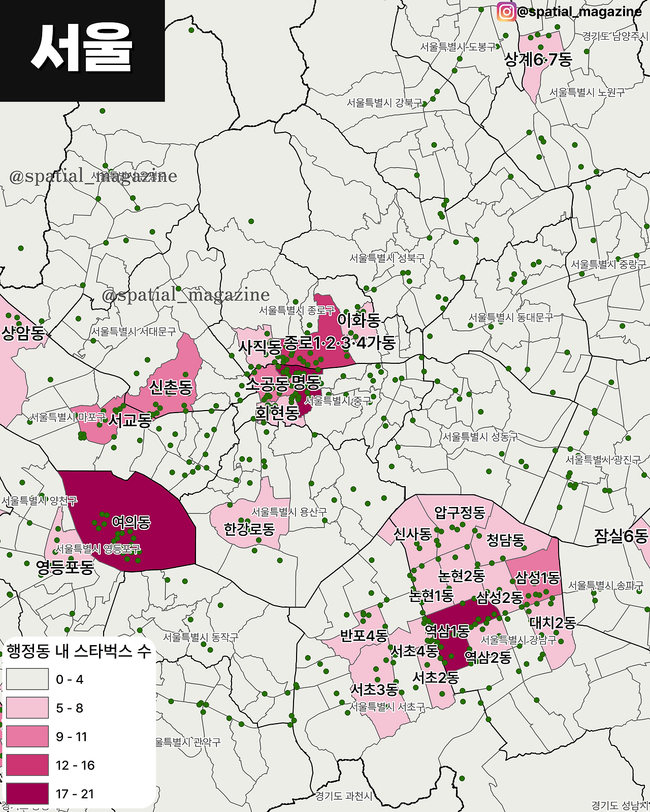Pick the 12 - 16 legend color swatch
The image size is (650, 812).
[27, 765]
